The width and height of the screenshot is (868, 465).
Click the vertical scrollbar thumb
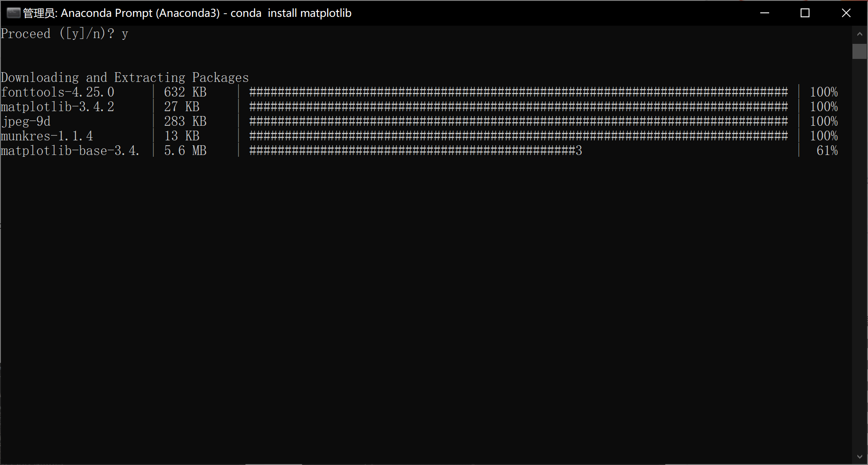[860, 51]
